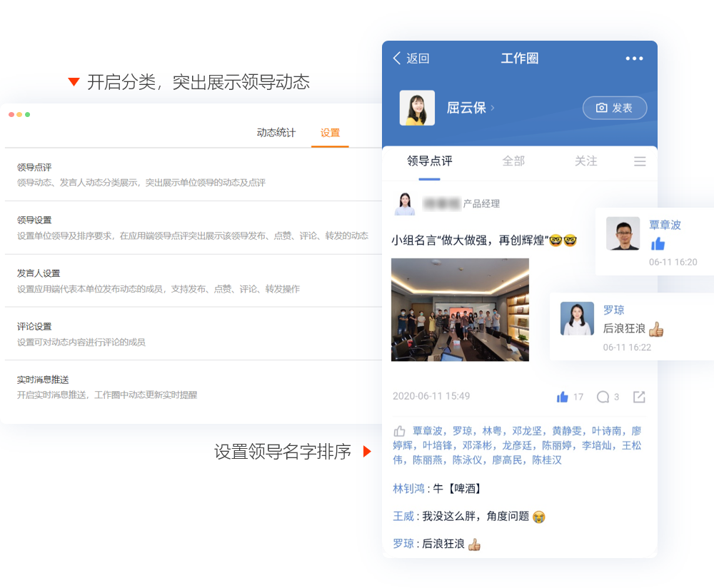
Task: Tap the blue like icon under 覃章波
Action: coord(658,244)
